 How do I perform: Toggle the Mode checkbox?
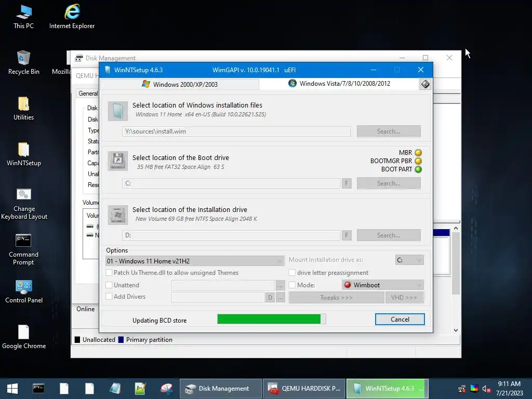tap(292, 285)
